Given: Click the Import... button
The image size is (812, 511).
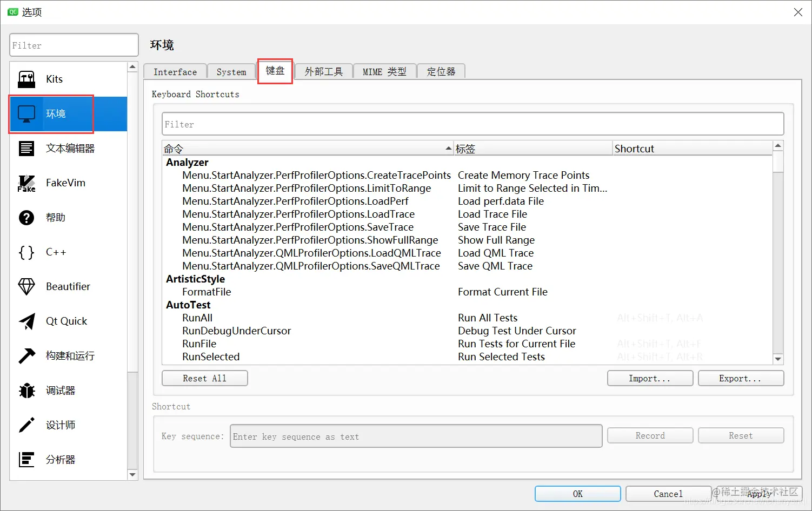Looking at the screenshot, I should [650, 378].
